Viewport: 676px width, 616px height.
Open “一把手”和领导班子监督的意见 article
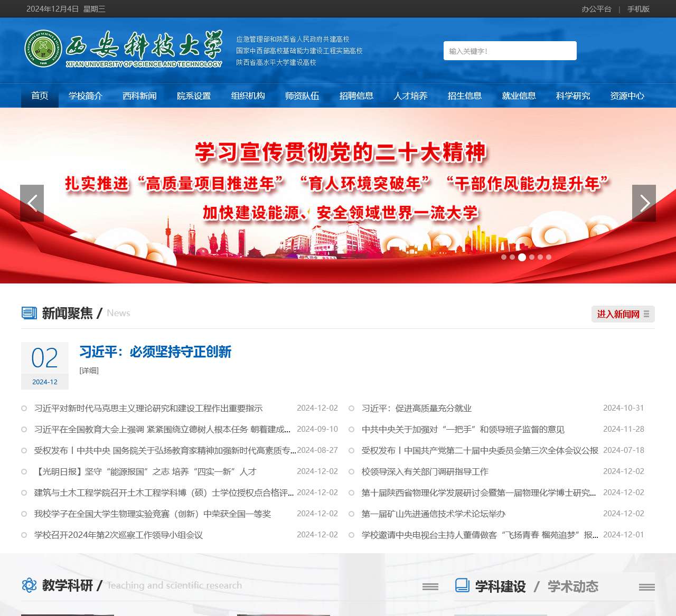[463, 429]
